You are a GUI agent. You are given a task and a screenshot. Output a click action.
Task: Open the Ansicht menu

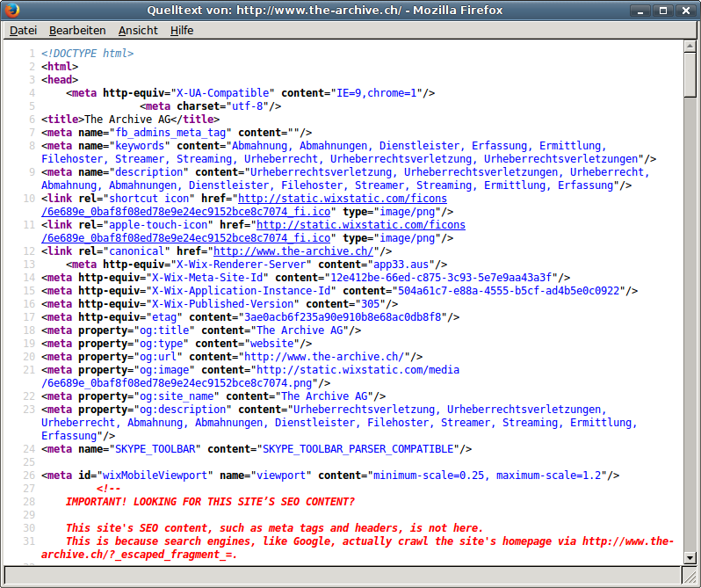[138, 31]
